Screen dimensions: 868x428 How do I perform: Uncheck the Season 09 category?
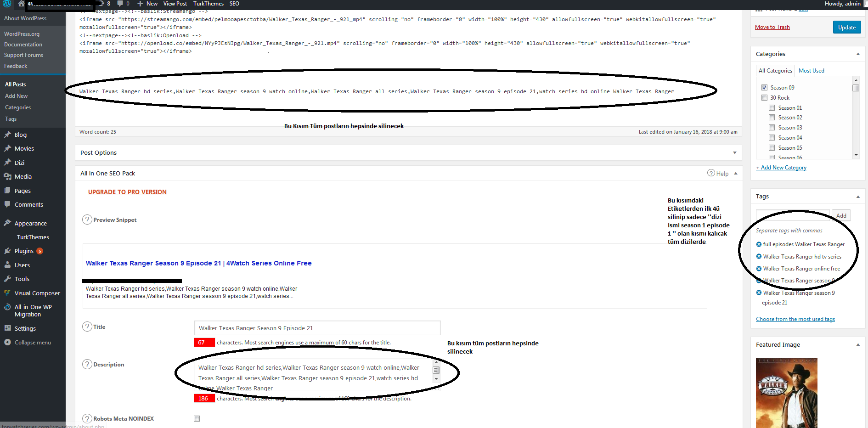click(x=765, y=87)
